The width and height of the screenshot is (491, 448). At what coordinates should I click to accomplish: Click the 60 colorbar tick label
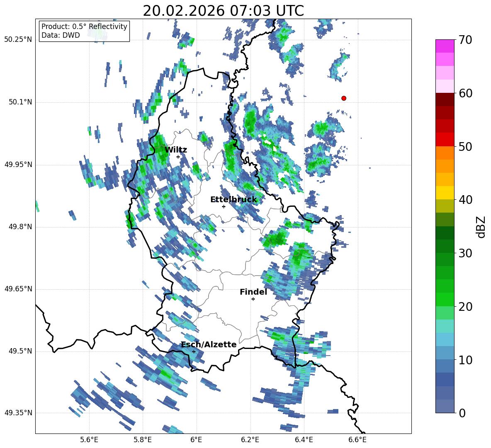[x=465, y=93]
